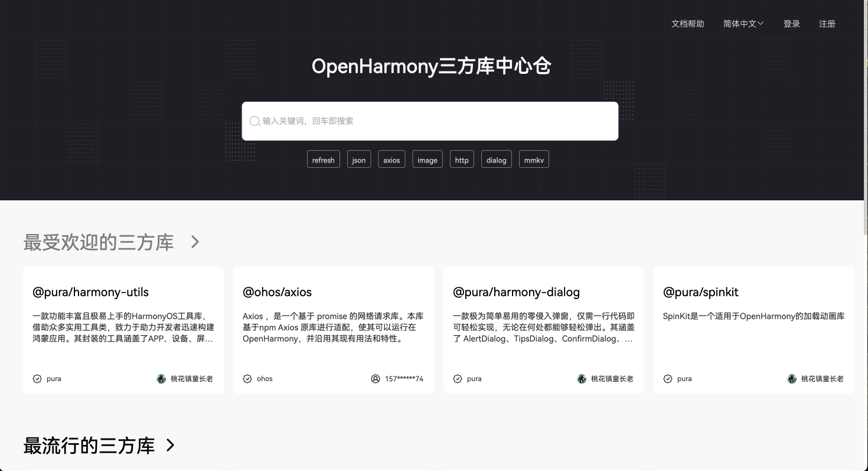This screenshot has height=471, width=868.
Task: Click the 注册 link
Action: [x=827, y=24]
